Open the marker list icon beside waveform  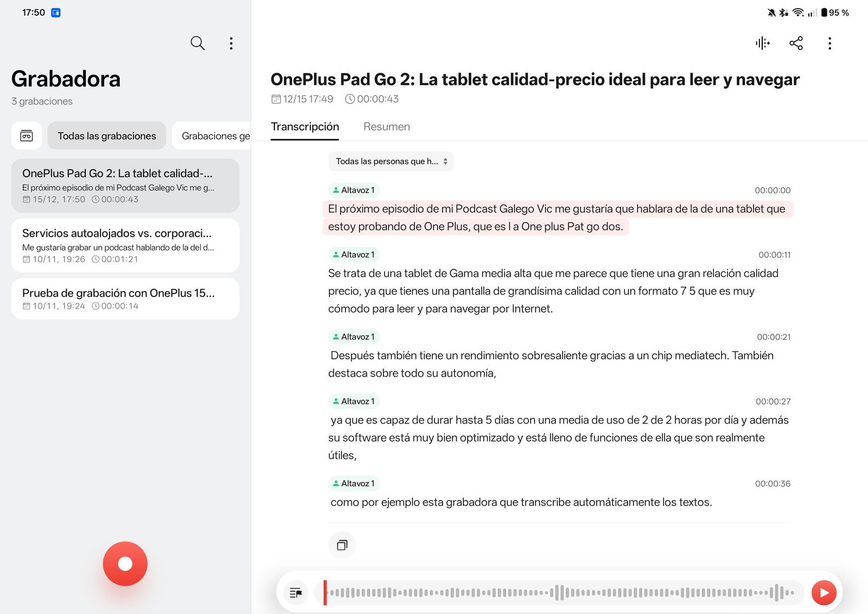[296, 593]
